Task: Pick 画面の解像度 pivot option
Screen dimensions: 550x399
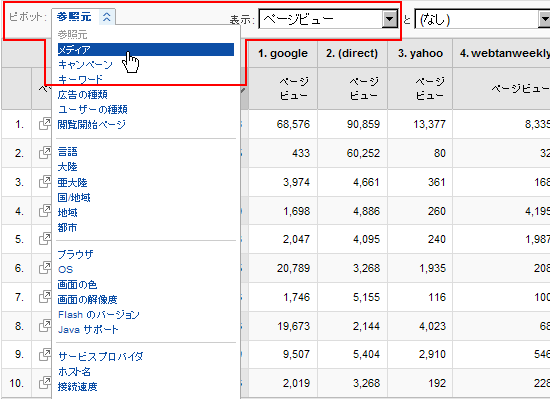Action: click(87, 299)
